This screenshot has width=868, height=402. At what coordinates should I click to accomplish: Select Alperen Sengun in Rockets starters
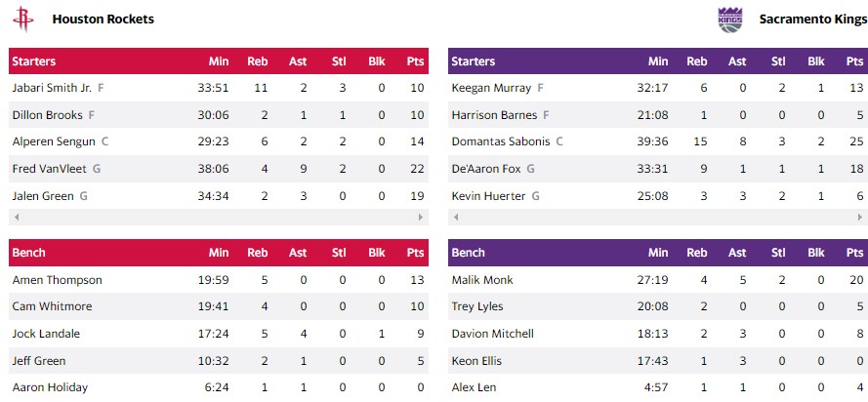coord(54,141)
